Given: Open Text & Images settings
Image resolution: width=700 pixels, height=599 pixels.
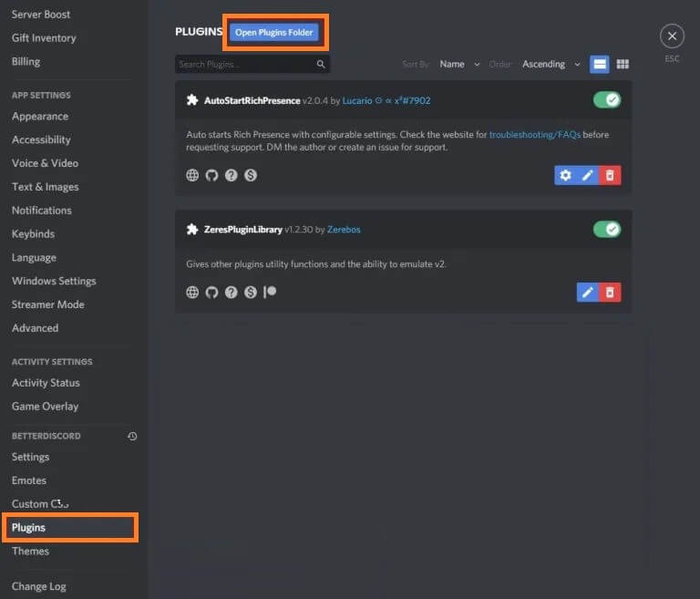Looking at the screenshot, I should (45, 187).
